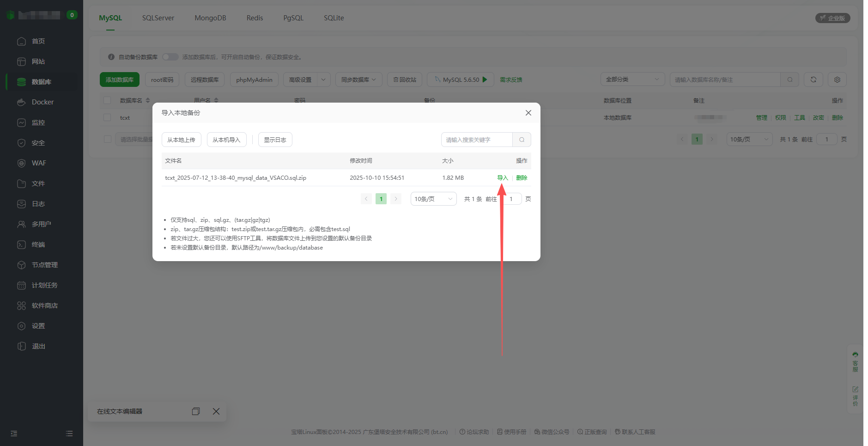Click the refresh icon in database toolbar
This screenshot has width=868, height=446.
coord(813,79)
